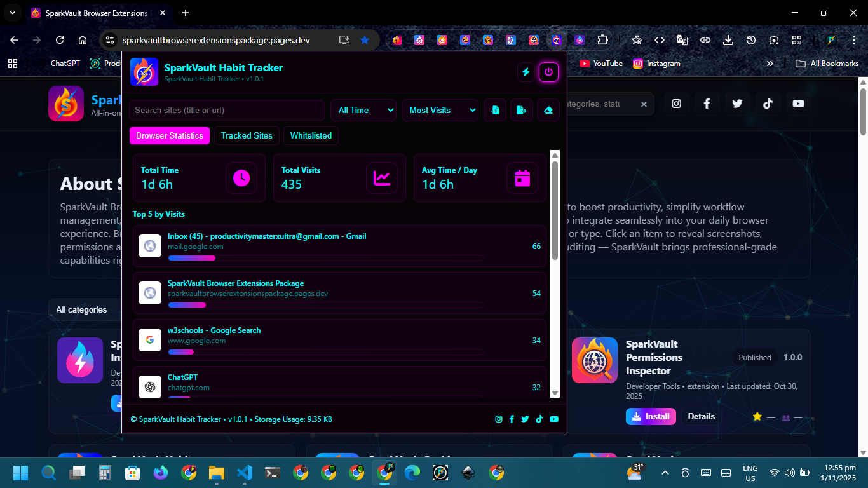868x488 pixels.
Task: Expand the All categories filter dropdown
Action: pos(83,310)
